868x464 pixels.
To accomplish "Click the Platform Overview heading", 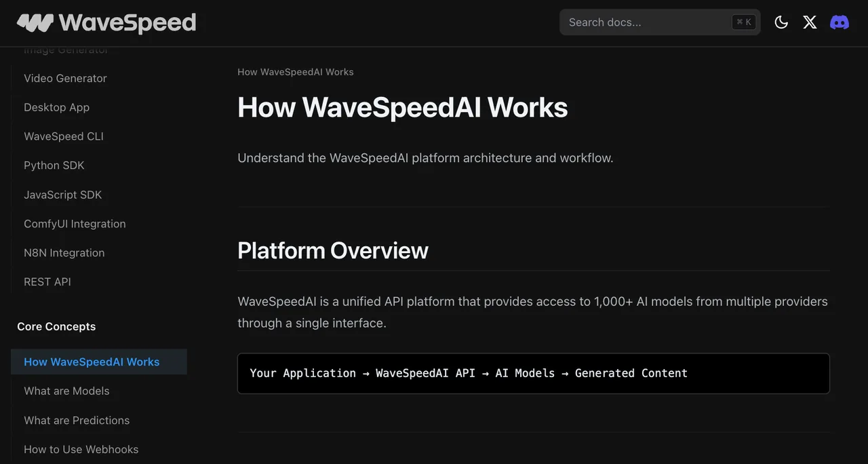I will pyautogui.click(x=333, y=250).
